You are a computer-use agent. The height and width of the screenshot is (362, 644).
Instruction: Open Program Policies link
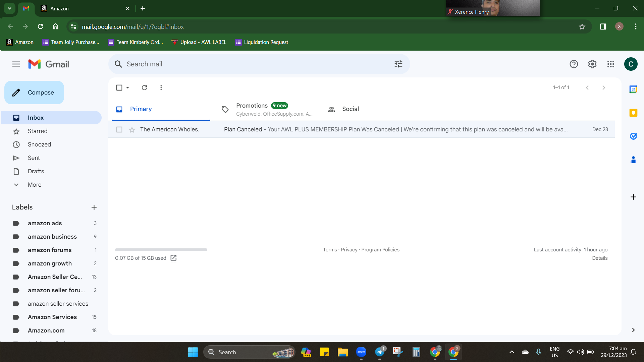coord(380,250)
